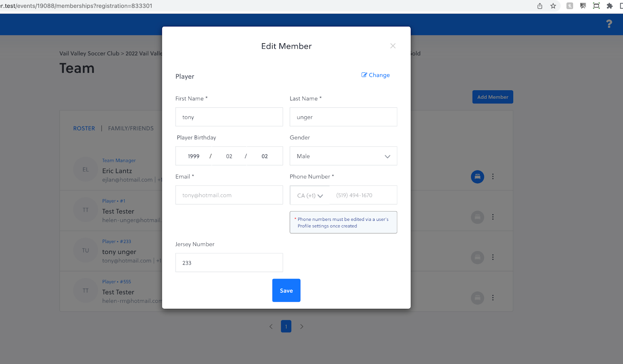The height and width of the screenshot is (364, 623).
Task: Click the gray print icon for Test Tester #1
Action: [477, 217]
